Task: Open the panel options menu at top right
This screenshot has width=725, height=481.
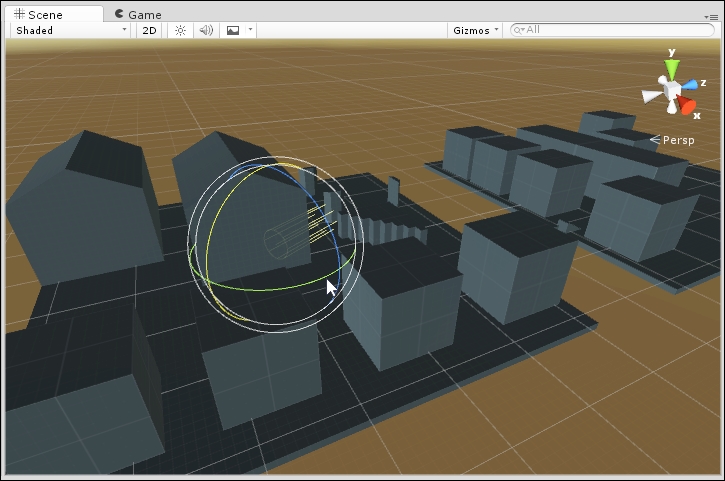Action: tap(709, 17)
